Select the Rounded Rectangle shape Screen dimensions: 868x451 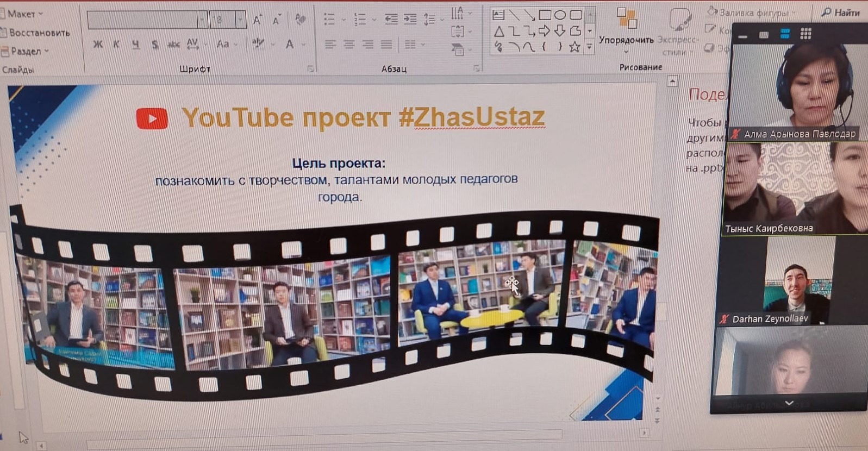pyautogui.click(x=576, y=15)
